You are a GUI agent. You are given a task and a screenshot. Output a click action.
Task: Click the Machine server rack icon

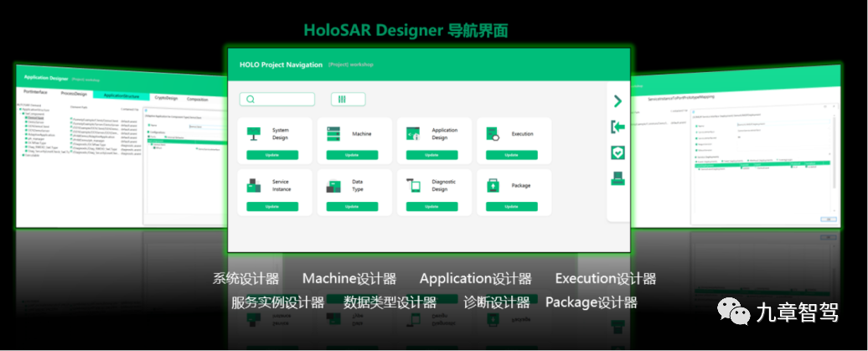click(333, 133)
